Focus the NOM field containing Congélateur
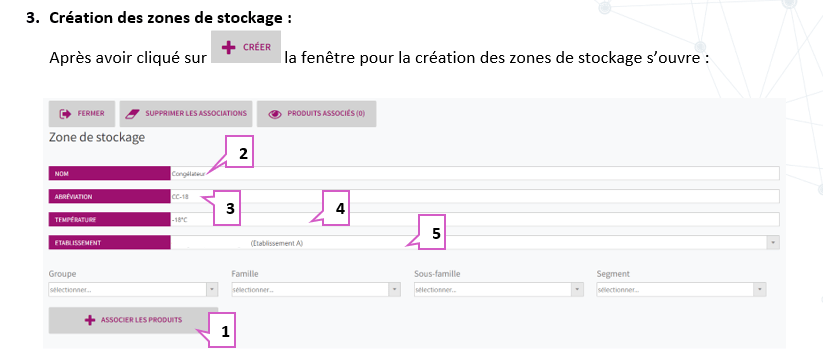823x360 pixels. click(x=475, y=174)
